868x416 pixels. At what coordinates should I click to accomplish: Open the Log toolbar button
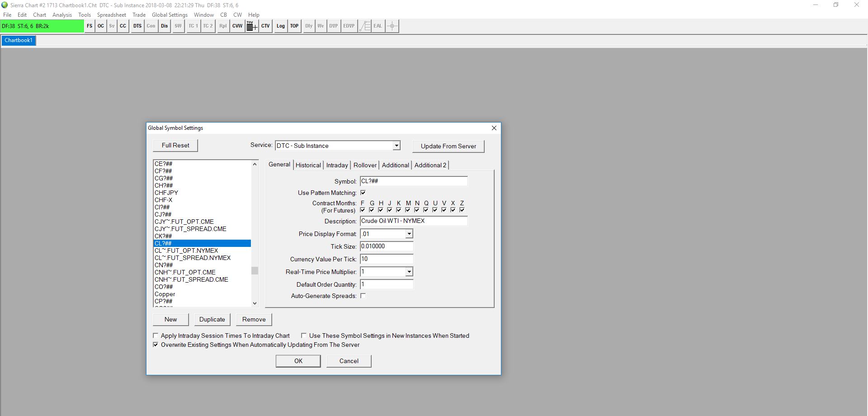point(281,26)
